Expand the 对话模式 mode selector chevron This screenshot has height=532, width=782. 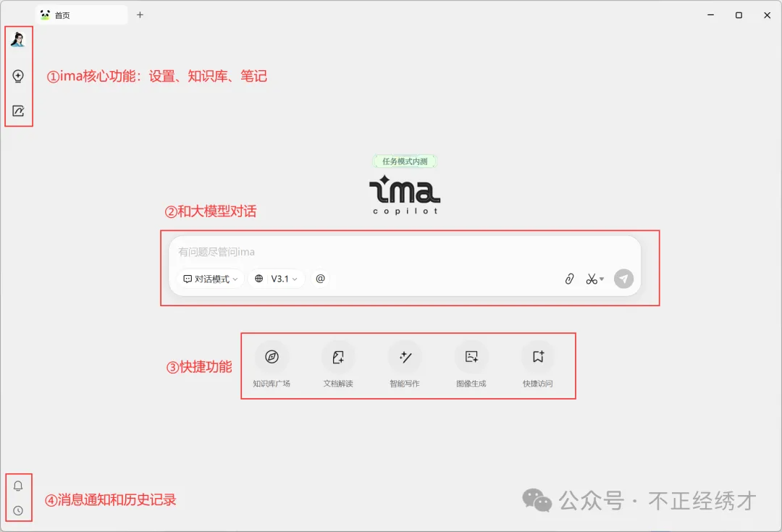[235, 279]
